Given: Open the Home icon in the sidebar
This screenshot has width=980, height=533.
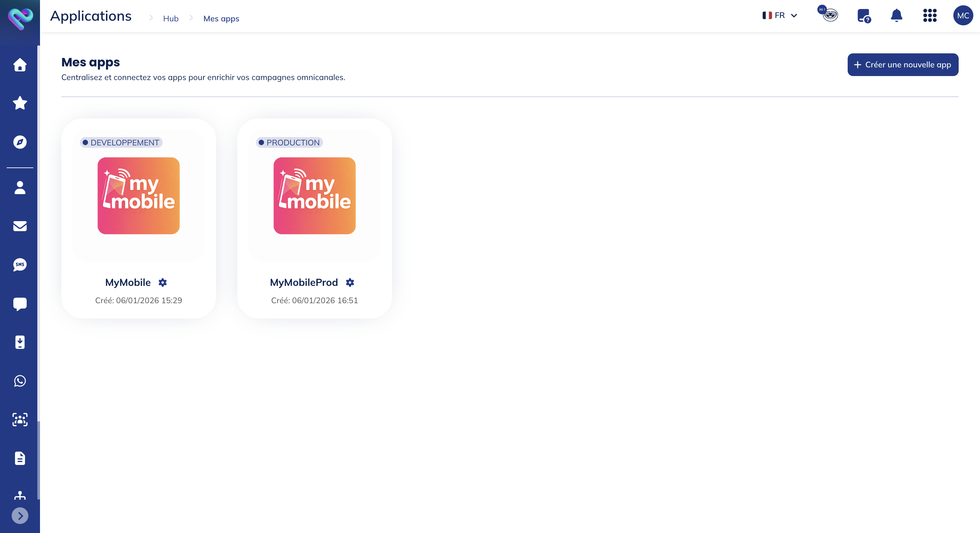Looking at the screenshot, I should point(19,65).
